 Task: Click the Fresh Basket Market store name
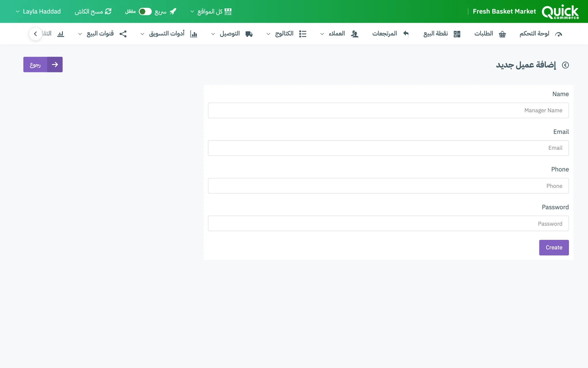click(x=504, y=12)
